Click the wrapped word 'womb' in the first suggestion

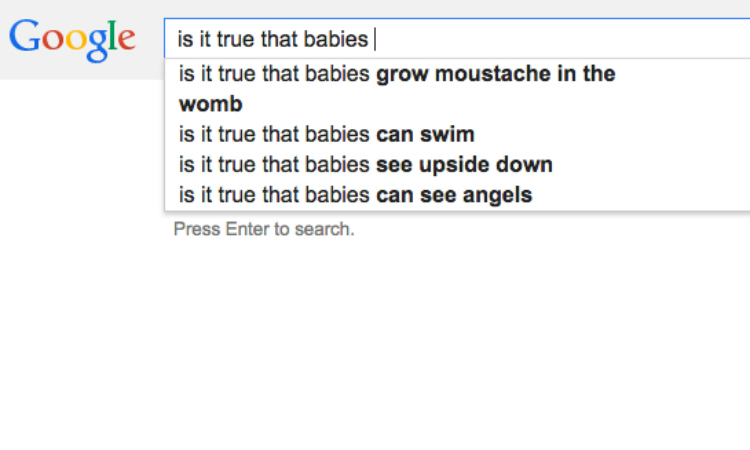click(210, 104)
